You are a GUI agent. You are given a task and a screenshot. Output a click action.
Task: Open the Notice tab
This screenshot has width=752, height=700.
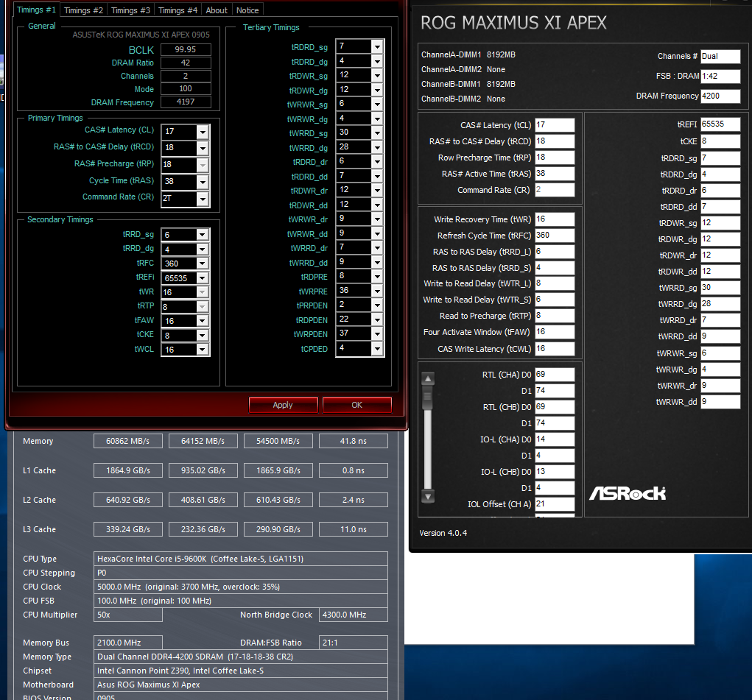coord(247,10)
